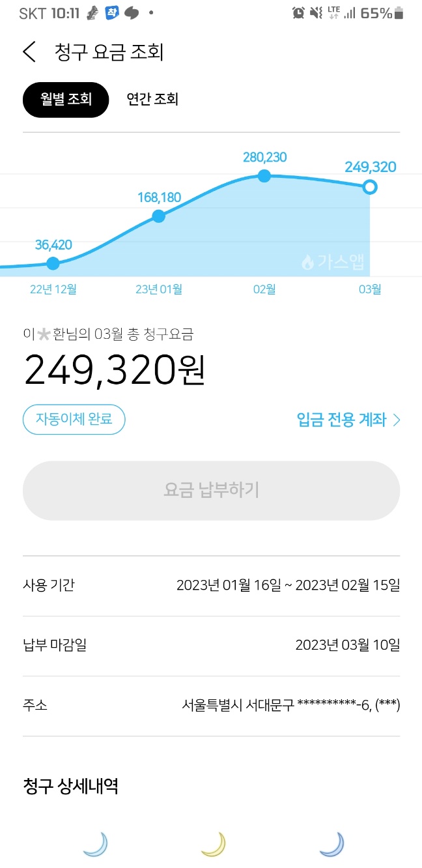Select the hollow 03월 point on chart

[370, 188]
